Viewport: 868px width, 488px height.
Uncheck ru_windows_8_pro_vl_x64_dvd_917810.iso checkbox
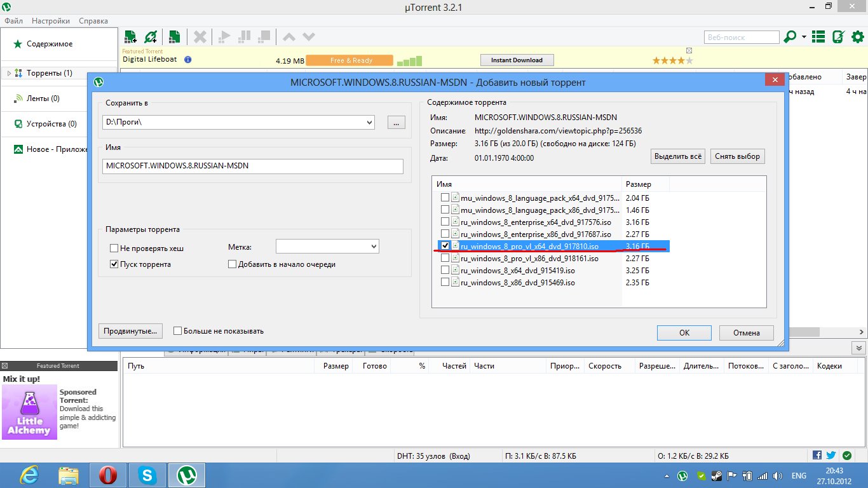[445, 246]
